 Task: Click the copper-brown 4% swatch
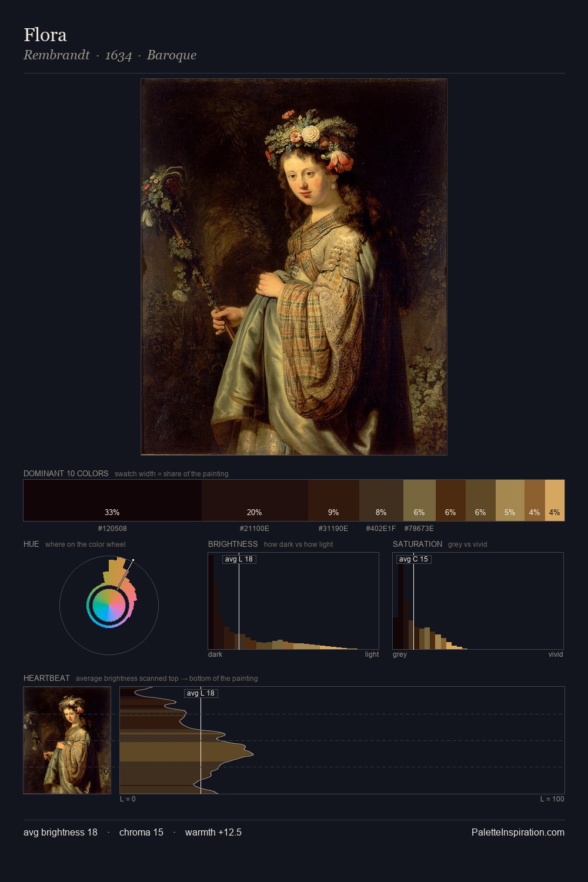tap(534, 500)
